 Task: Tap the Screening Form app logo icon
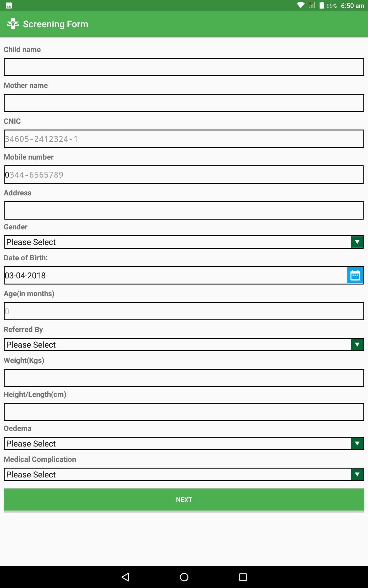(x=13, y=24)
